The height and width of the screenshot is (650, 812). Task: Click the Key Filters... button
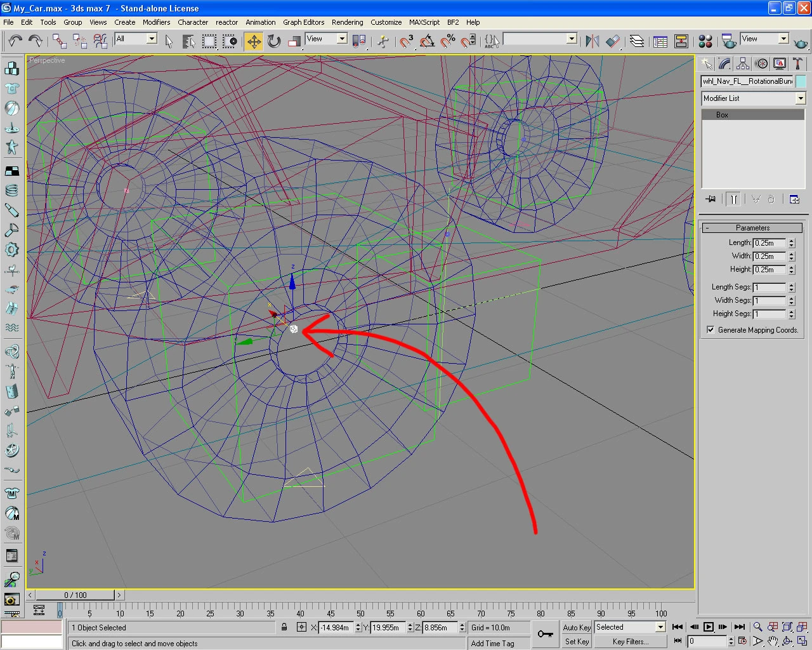pos(630,642)
